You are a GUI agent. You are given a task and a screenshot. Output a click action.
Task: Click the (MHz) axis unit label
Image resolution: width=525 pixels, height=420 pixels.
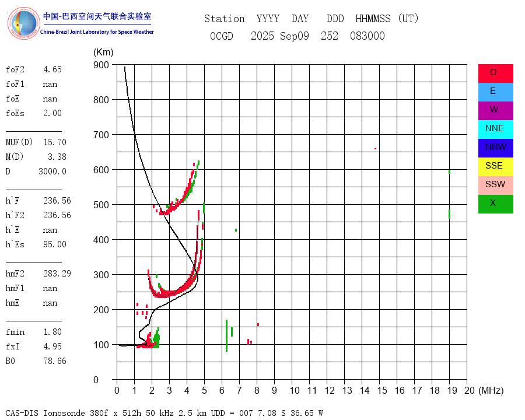point(491,390)
